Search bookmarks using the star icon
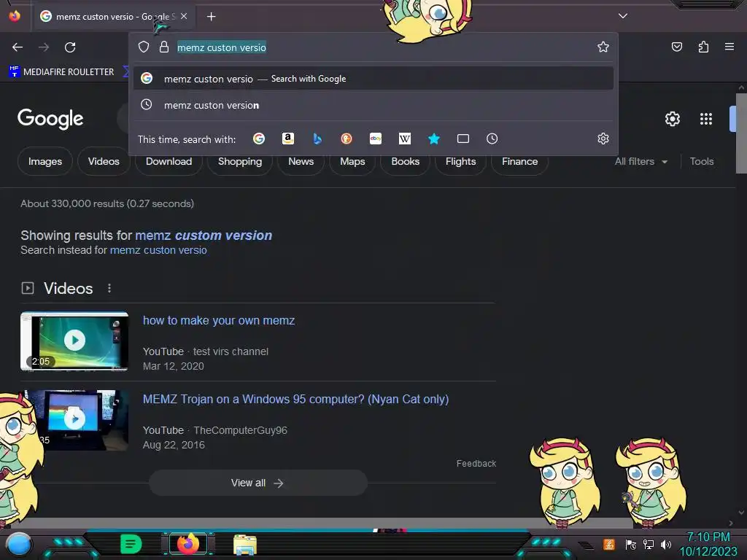 (x=433, y=139)
